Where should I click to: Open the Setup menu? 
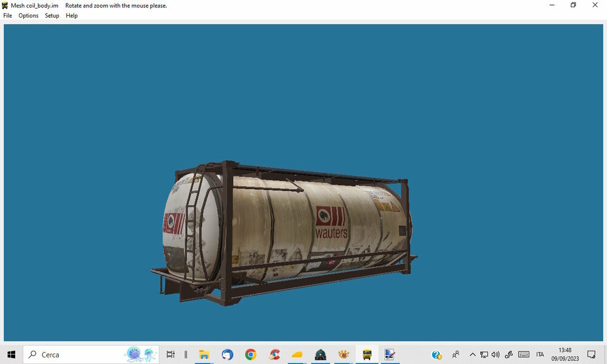click(x=52, y=16)
